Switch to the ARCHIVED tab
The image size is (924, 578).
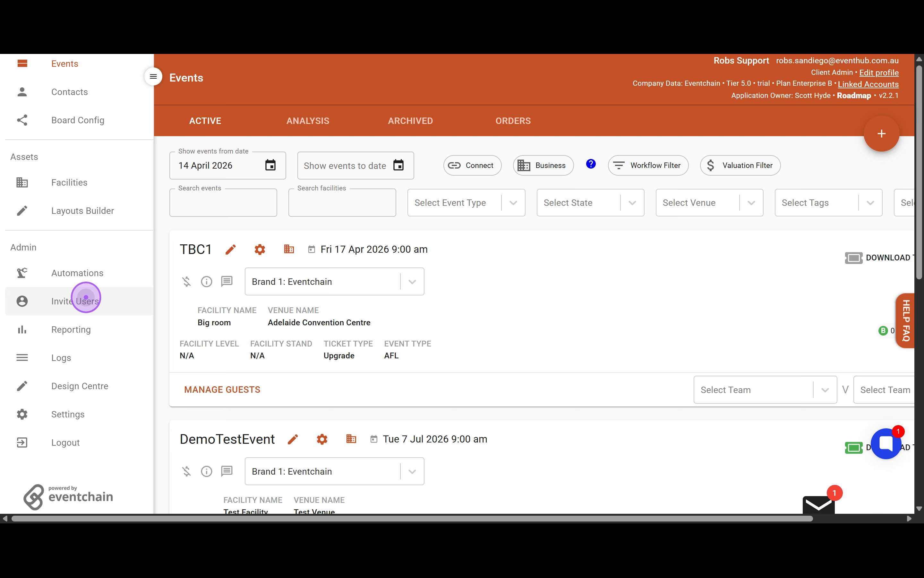tap(410, 121)
